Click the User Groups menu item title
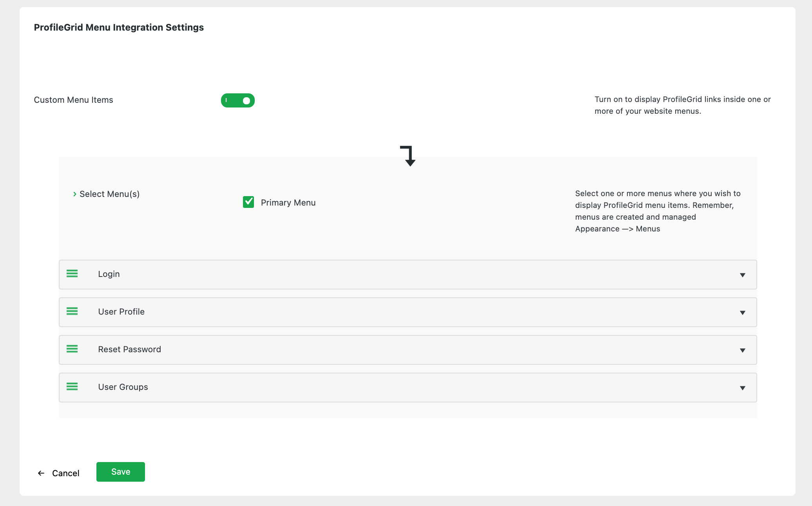This screenshot has height=506, width=812. [123, 387]
